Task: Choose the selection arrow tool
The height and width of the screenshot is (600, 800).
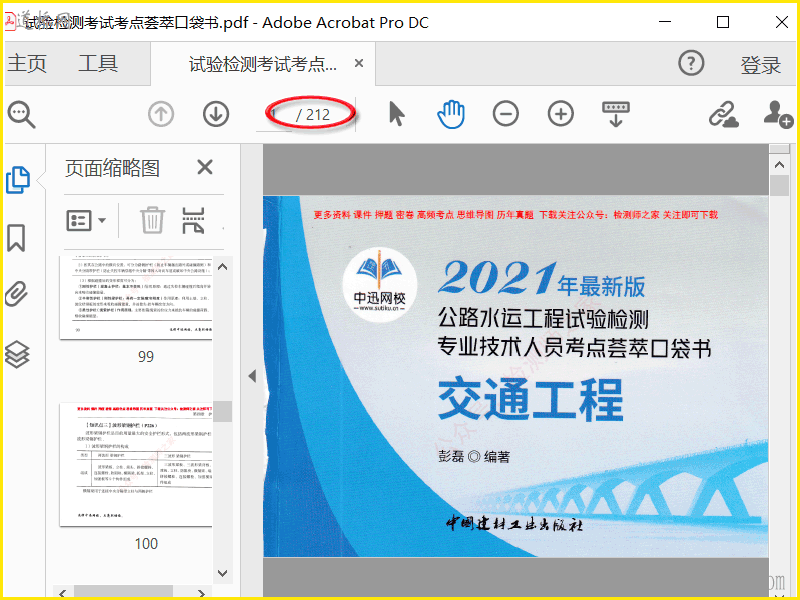Action: point(396,114)
